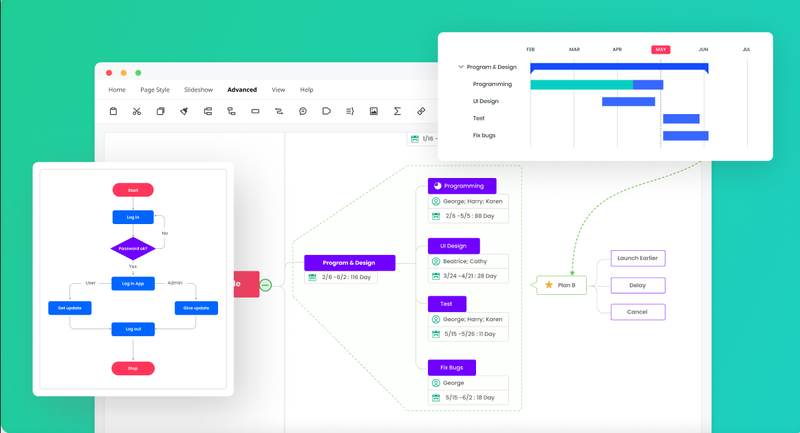Click the Password ok? diamond in flowchart

133,248
